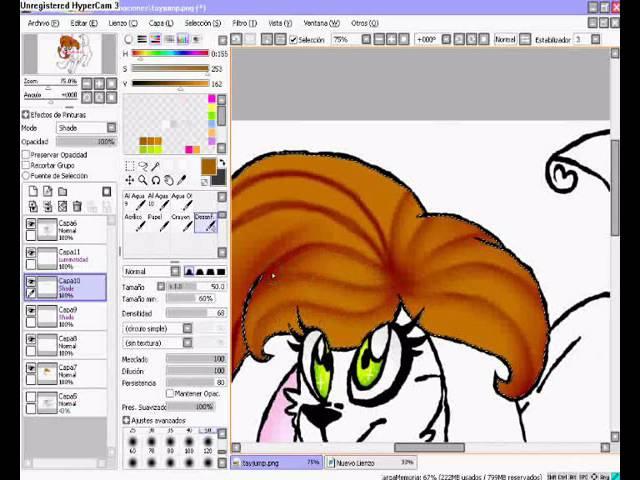Select the Eyedropper color picker tool
The image size is (640, 480).
pyautogui.click(x=182, y=180)
